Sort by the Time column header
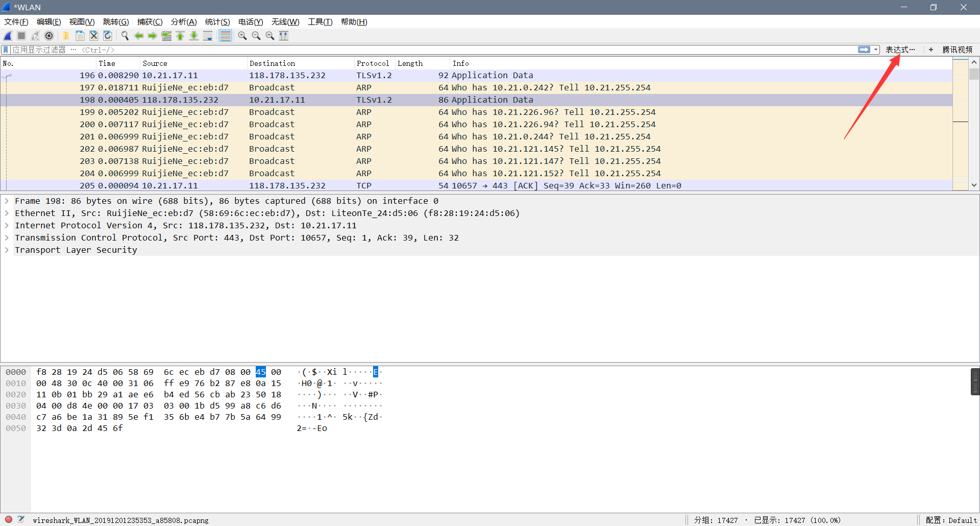The image size is (980, 526). (118, 63)
